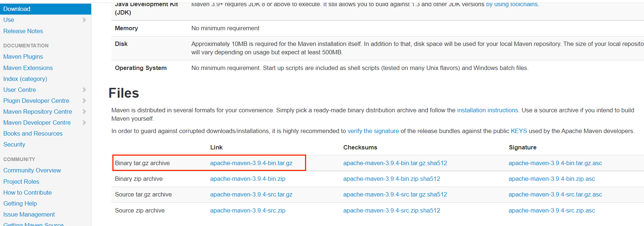Image resolution: width=644 pixels, height=226 pixels.
Task: Open Release Notes in sidebar
Action: click(x=23, y=31)
